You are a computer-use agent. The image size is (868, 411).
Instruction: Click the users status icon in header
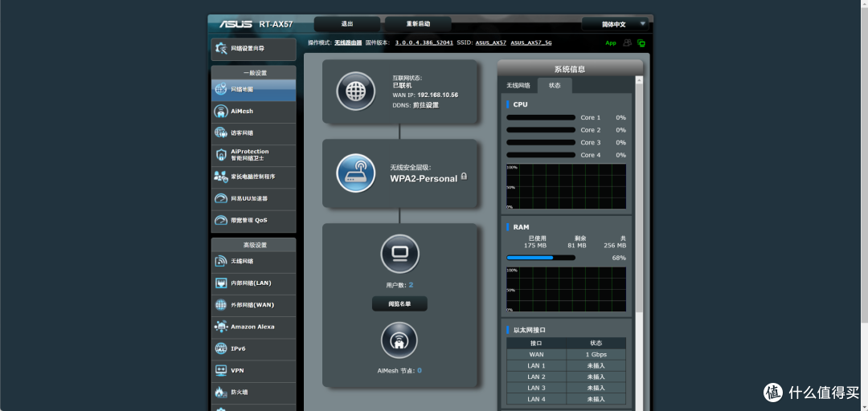coord(627,43)
